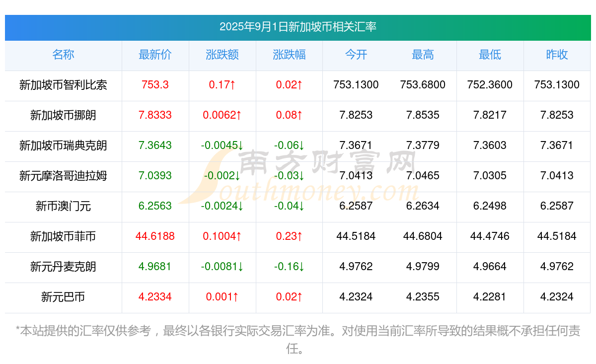Click change amount -0.0045↓
596x364 pixels.
pos(222,146)
